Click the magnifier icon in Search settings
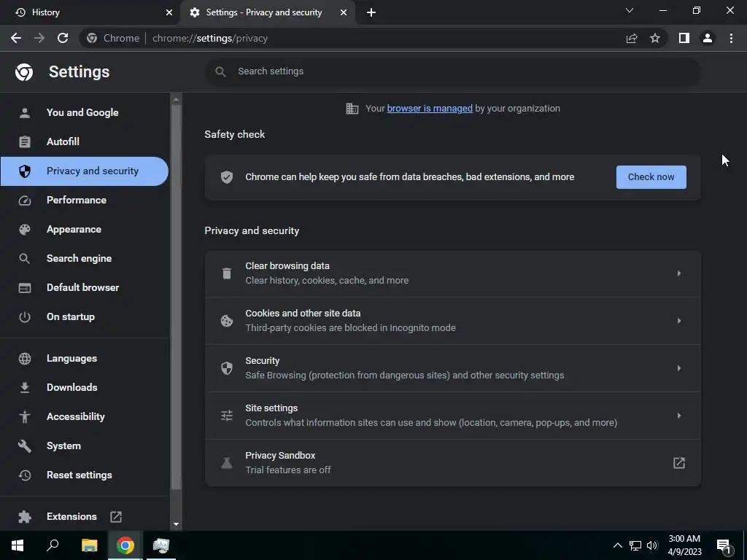The image size is (747, 560). pyautogui.click(x=220, y=71)
